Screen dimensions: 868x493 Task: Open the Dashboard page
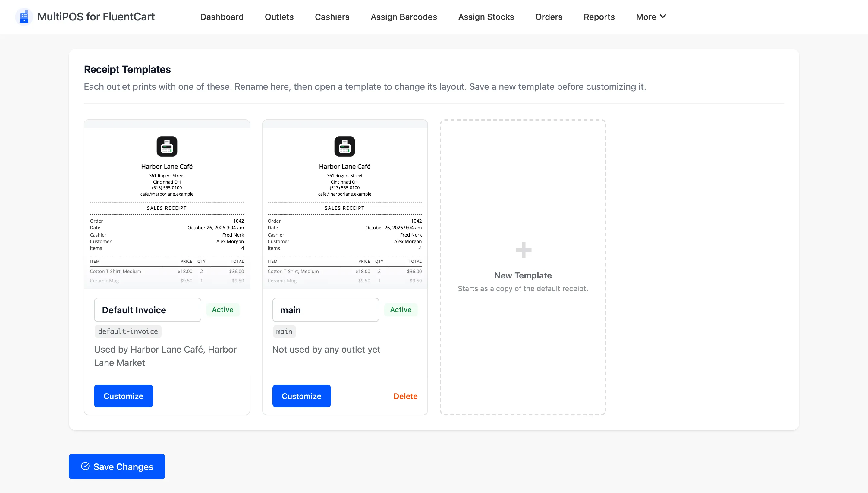222,17
